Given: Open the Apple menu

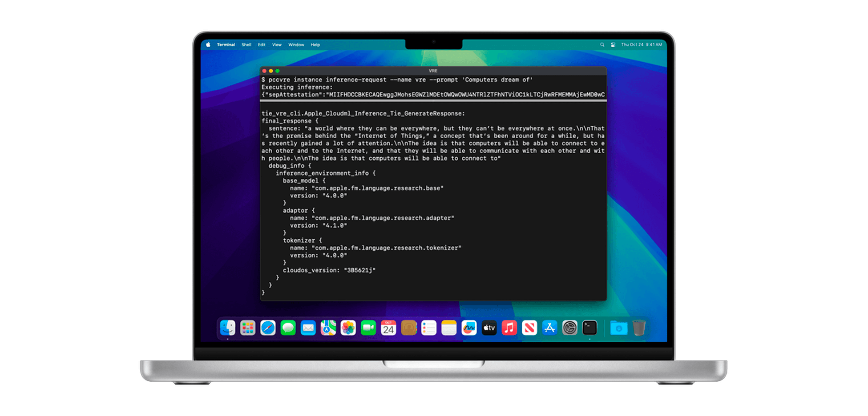Looking at the screenshot, I should (208, 44).
